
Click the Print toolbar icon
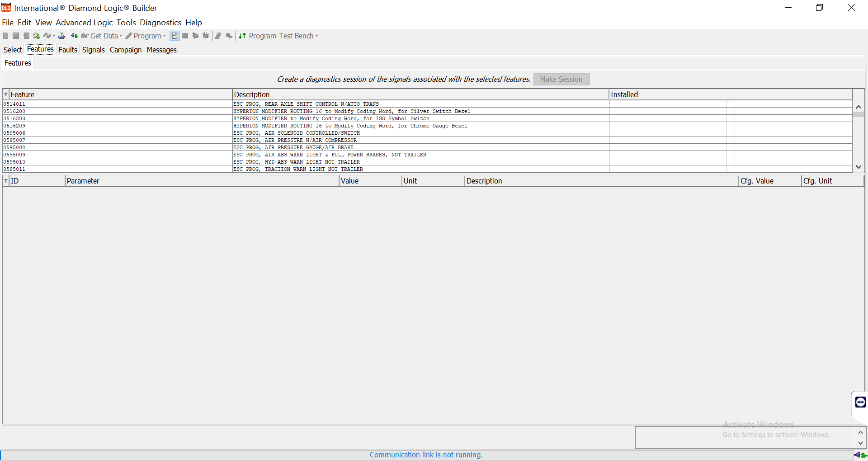(x=61, y=36)
